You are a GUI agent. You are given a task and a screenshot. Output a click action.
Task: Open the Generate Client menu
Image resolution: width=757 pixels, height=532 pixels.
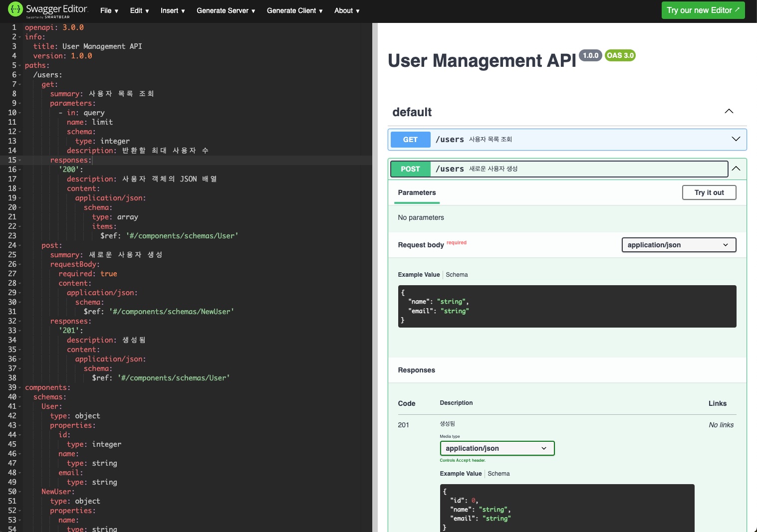pyautogui.click(x=295, y=10)
